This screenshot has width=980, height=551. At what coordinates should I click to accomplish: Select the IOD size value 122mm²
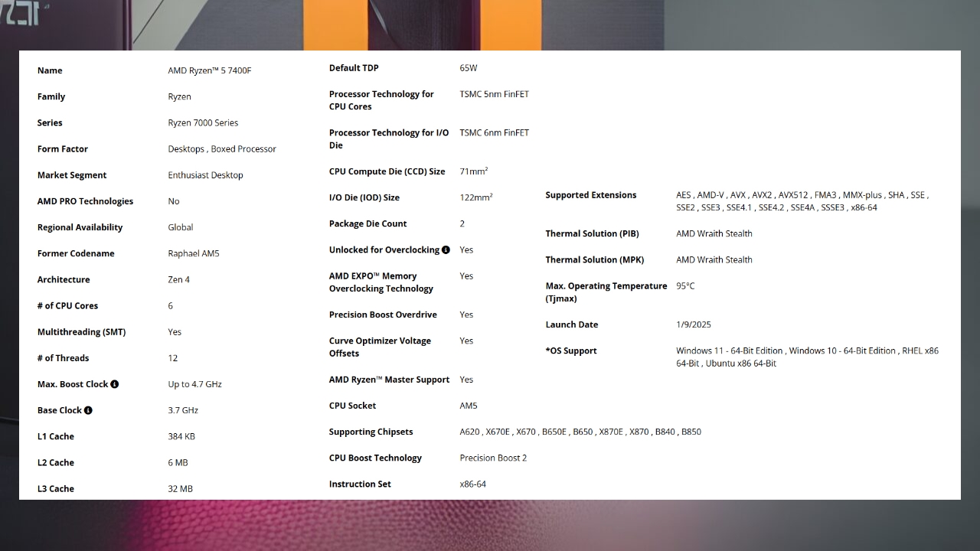(476, 197)
